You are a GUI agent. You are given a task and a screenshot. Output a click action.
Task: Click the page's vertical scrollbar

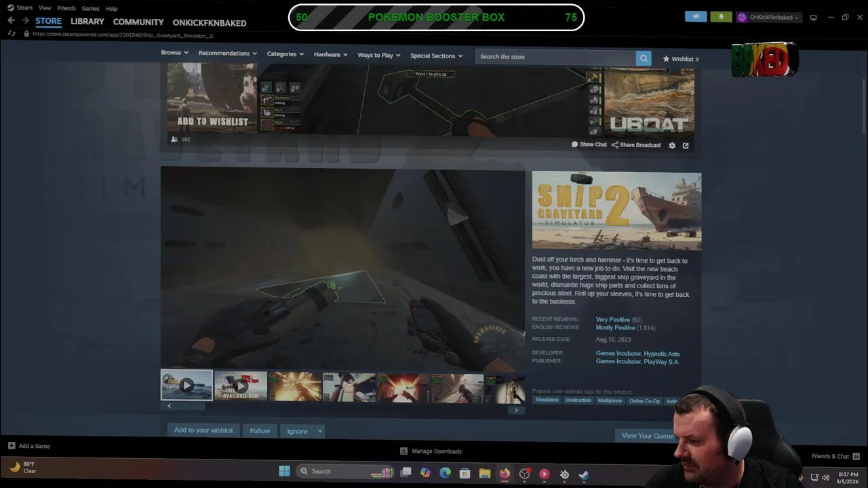(864, 106)
